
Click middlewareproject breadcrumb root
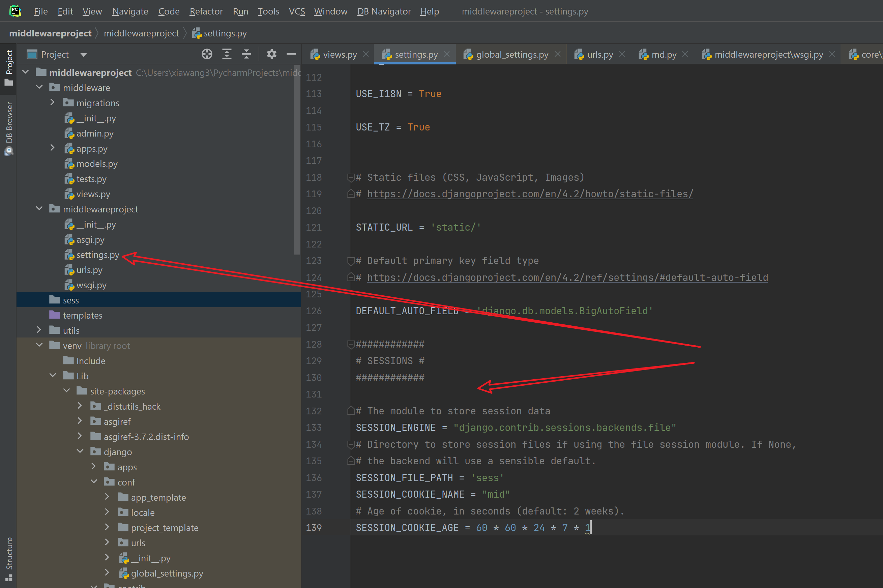pos(50,33)
